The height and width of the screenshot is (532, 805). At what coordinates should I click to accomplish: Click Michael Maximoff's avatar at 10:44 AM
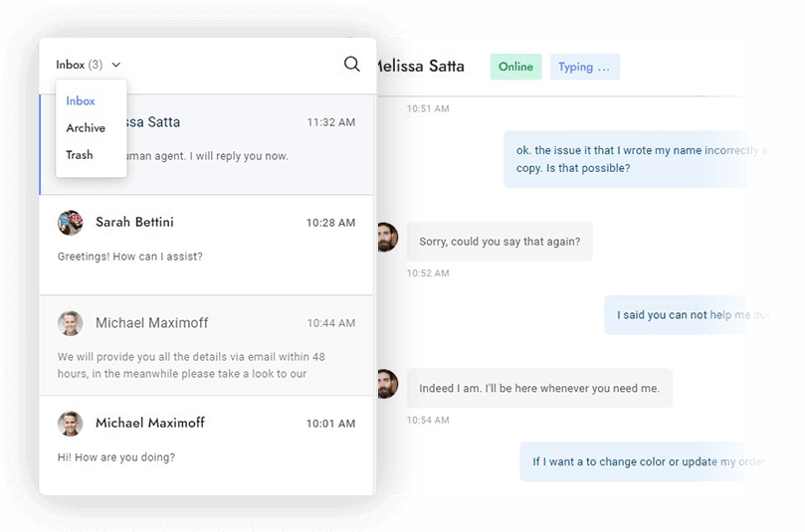(71, 323)
